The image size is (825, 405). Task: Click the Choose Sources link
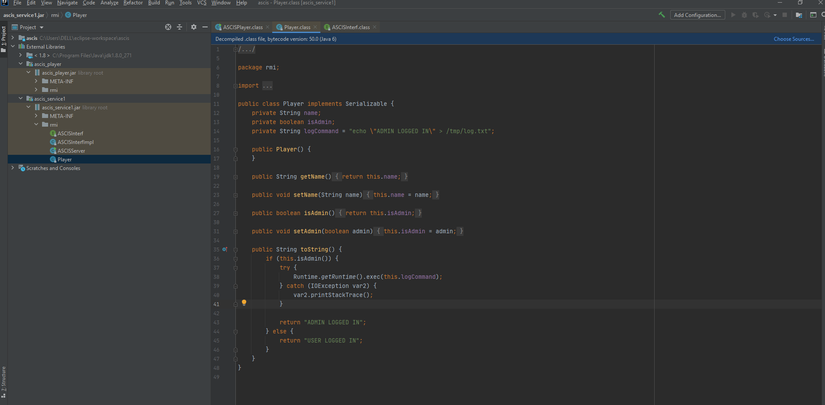click(793, 39)
